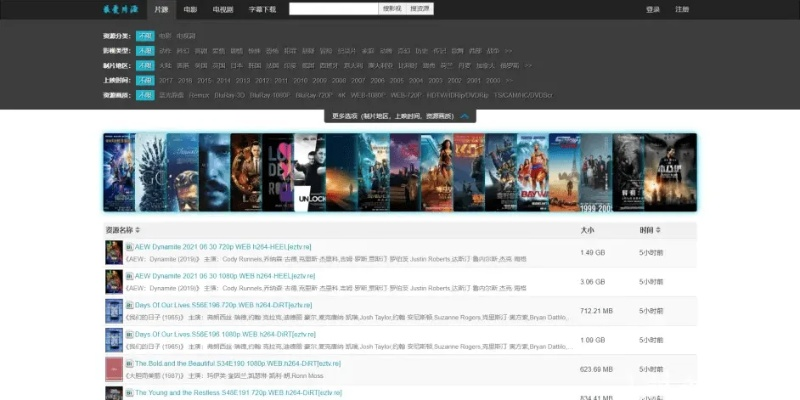
Task: Click the 搜影视 search button
Action: pyautogui.click(x=392, y=9)
